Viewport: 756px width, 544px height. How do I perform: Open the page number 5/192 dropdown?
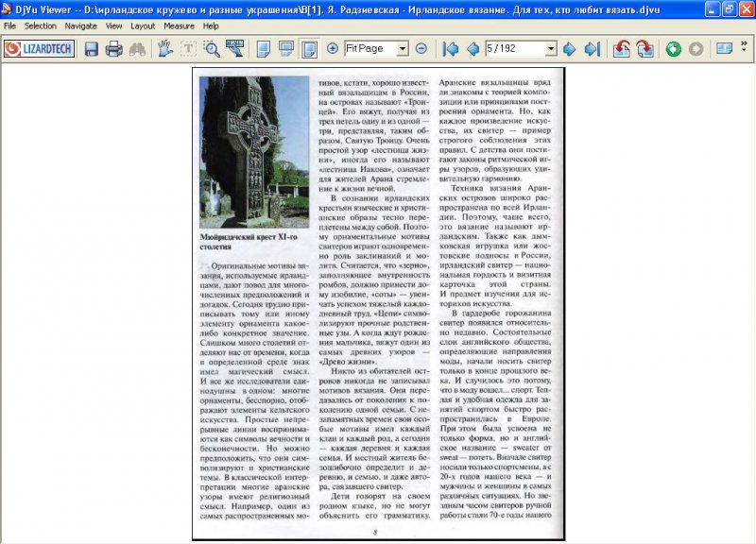pos(551,48)
